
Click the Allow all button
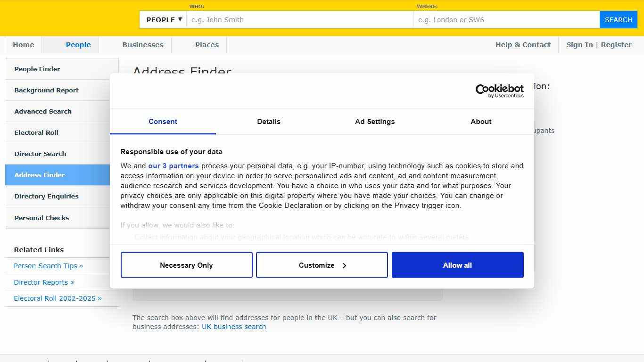pos(457,265)
